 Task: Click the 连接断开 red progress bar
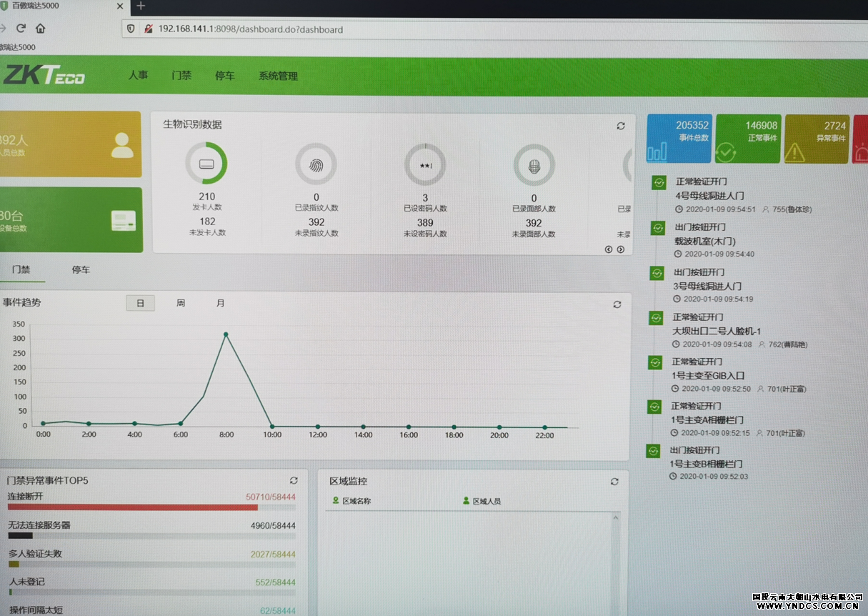[132, 507]
